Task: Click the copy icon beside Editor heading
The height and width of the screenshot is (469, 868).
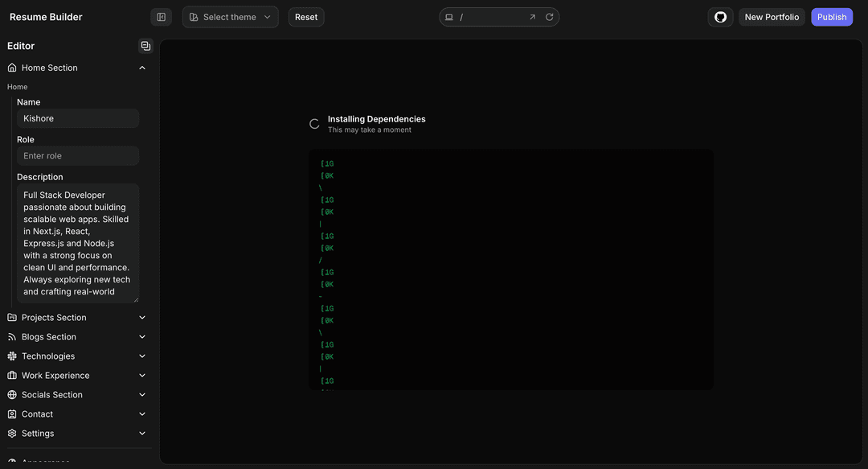Action: 145,46
